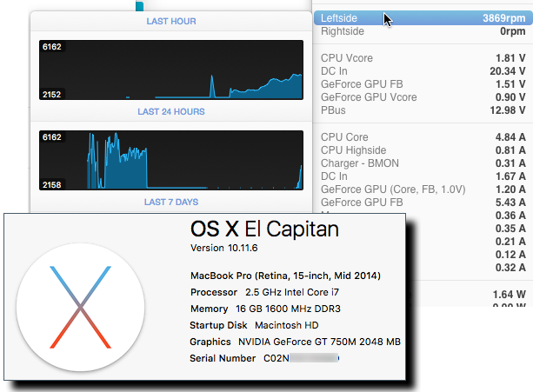Click the 0.12 A current value
The height and width of the screenshot is (392, 533).
510,255
